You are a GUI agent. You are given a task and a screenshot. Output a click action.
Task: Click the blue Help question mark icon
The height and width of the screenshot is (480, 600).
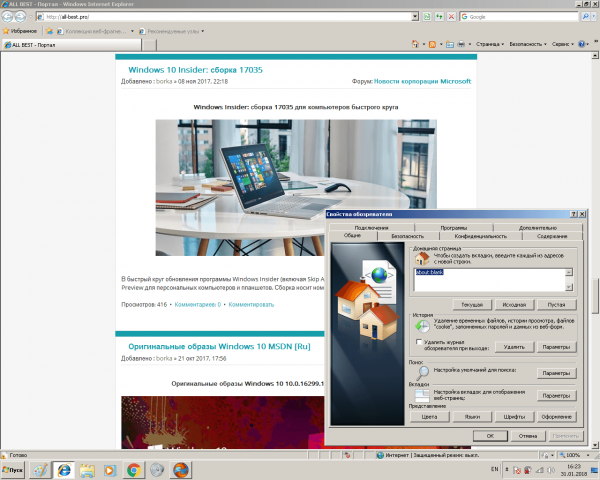pyautogui.click(x=582, y=44)
